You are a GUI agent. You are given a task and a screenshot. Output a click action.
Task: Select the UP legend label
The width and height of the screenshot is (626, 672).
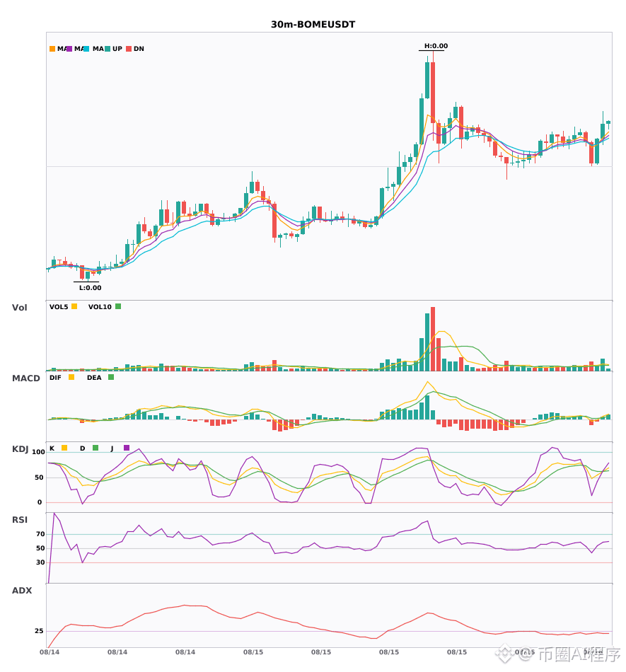click(117, 49)
